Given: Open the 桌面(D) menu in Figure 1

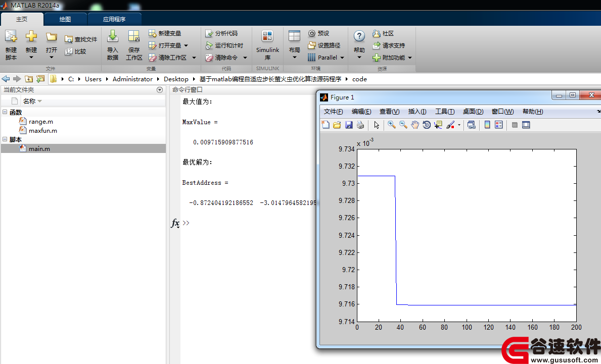Looking at the screenshot, I should point(473,112).
